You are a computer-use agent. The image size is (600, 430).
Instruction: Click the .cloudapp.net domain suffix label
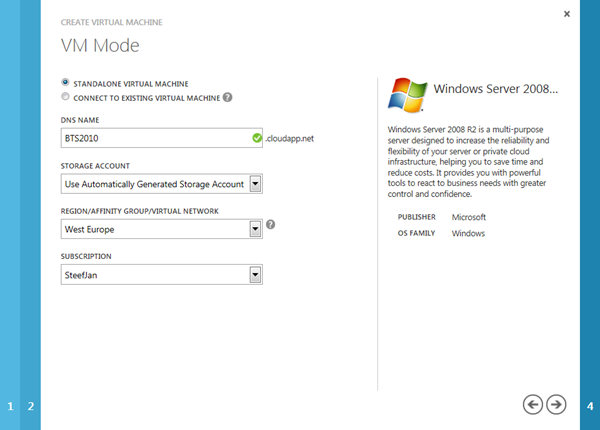(290, 139)
